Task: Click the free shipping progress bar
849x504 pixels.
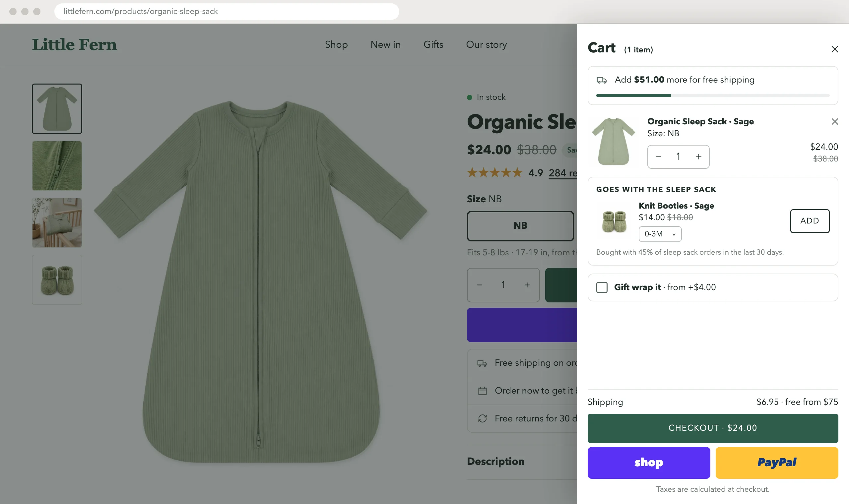Action: (712, 95)
